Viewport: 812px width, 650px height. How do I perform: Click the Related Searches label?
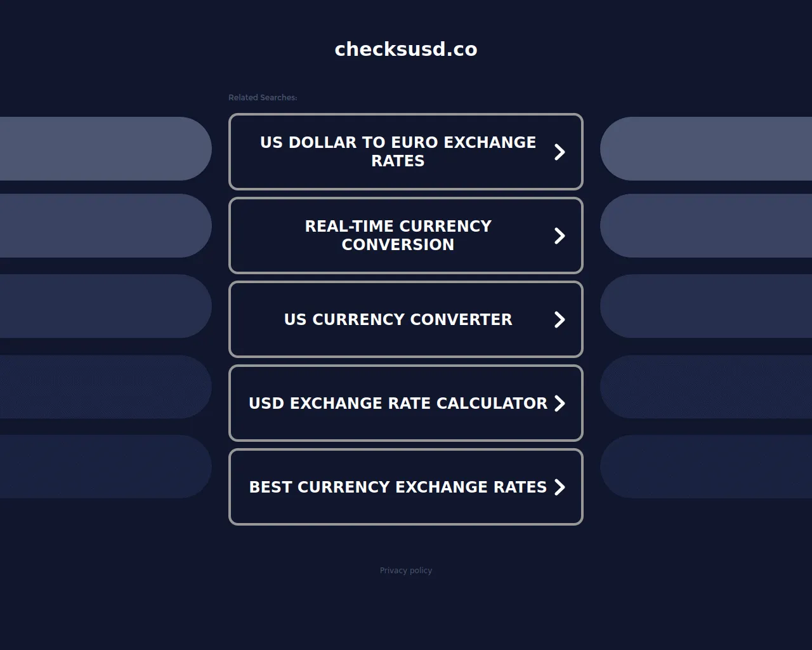tap(263, 98)
